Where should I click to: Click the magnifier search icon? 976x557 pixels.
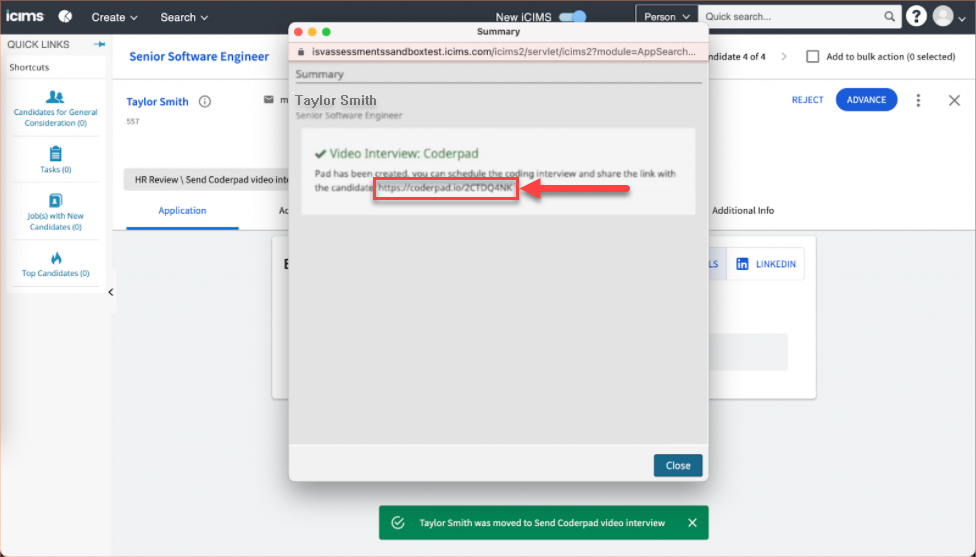tap(890, 17)
